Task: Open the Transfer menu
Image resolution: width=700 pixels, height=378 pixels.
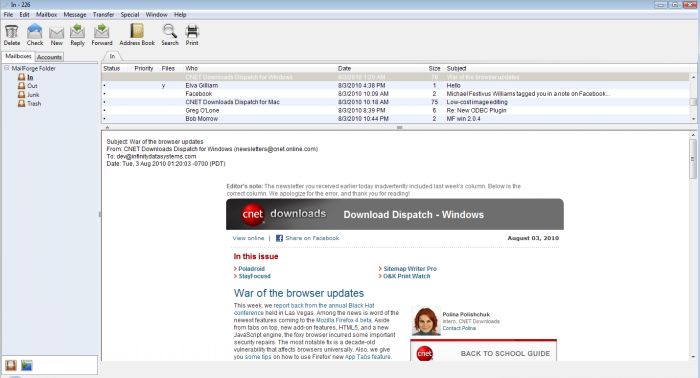Action: coord(104,15)
